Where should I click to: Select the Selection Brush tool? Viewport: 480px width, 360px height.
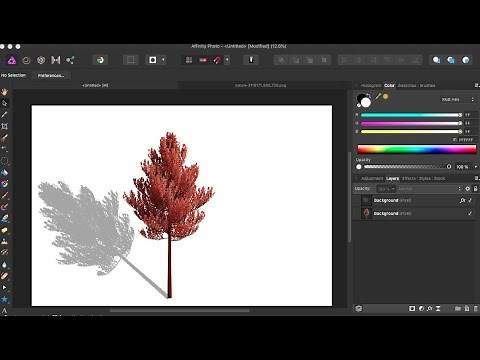coord(4,138)
